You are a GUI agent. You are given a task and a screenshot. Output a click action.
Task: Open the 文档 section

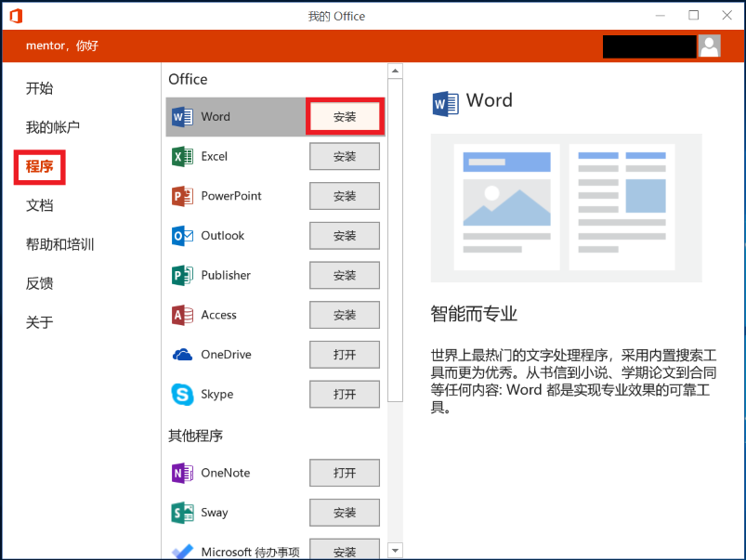click(x=40, y=205)
